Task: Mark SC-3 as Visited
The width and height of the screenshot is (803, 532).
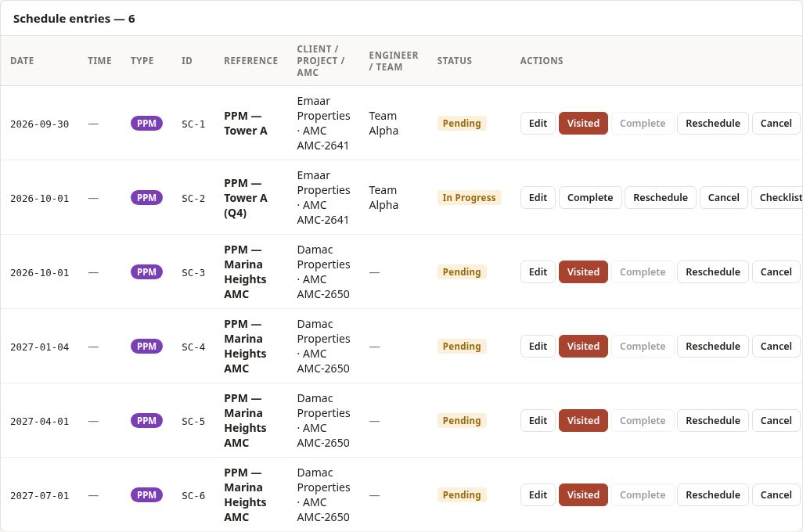Action: [583, 272]
